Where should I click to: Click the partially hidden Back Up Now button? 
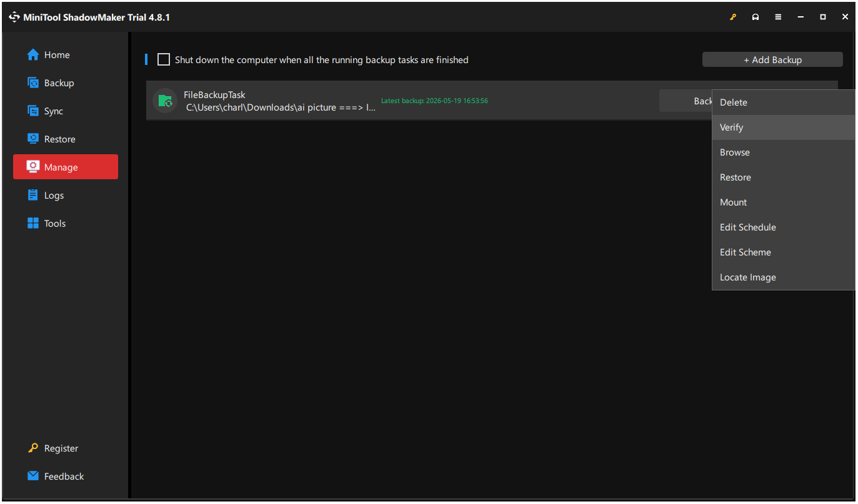point(686,101)
